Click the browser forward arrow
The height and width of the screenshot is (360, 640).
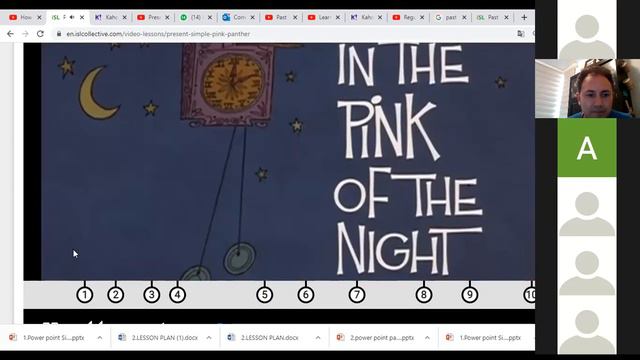(25, 34)
